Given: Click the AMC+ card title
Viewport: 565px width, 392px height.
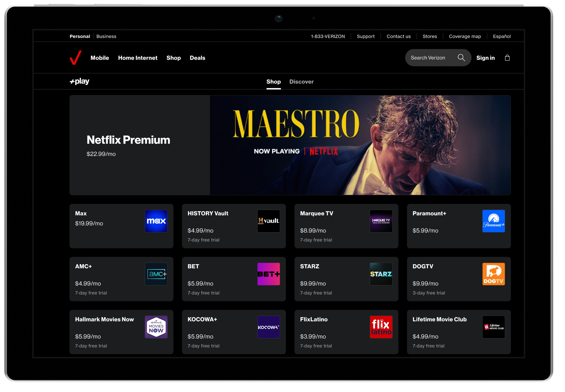Looking at the screenshot, I should (x=83, y=266).
